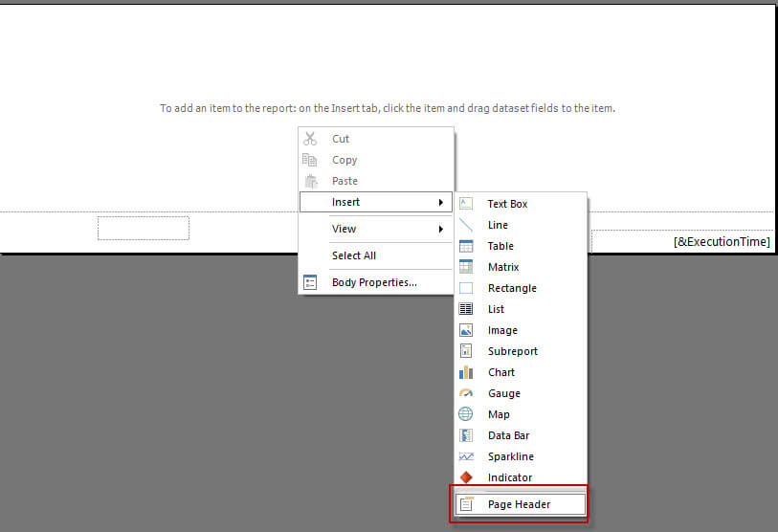The height and width of the screenshot is (532, 778).
Task: Click the Page Header icon
Action: coord(466,504)
